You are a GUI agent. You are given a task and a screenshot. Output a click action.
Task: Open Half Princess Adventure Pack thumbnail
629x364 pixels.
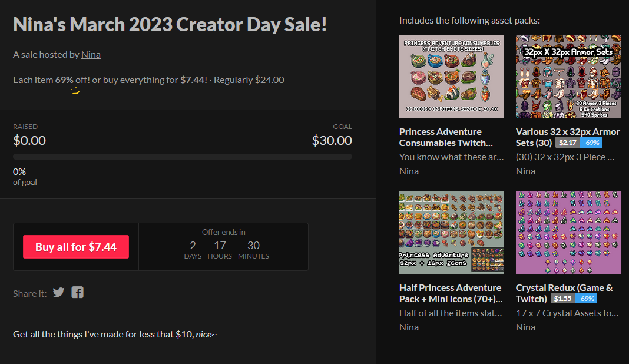[451, 233]
